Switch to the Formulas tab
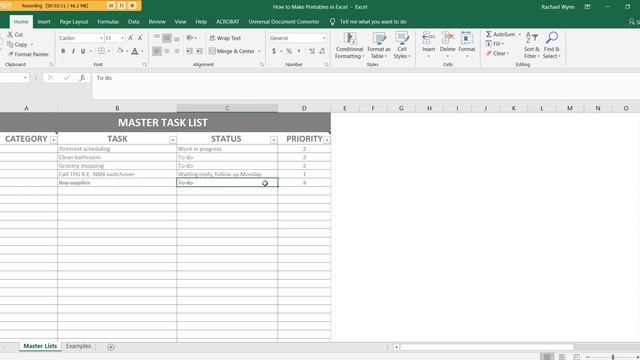The width and height of the screenshot is (640, 360). coord(108,22)
